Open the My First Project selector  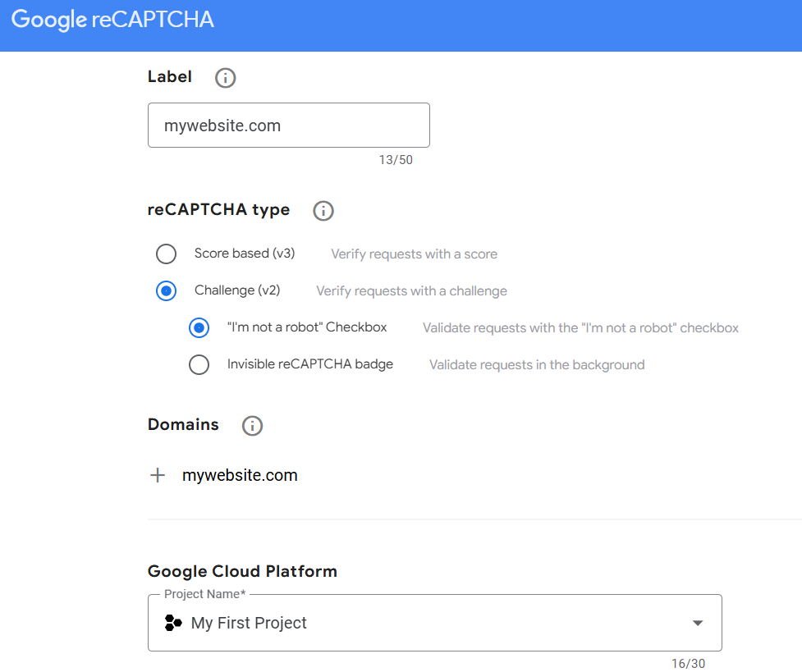(435, 623)
